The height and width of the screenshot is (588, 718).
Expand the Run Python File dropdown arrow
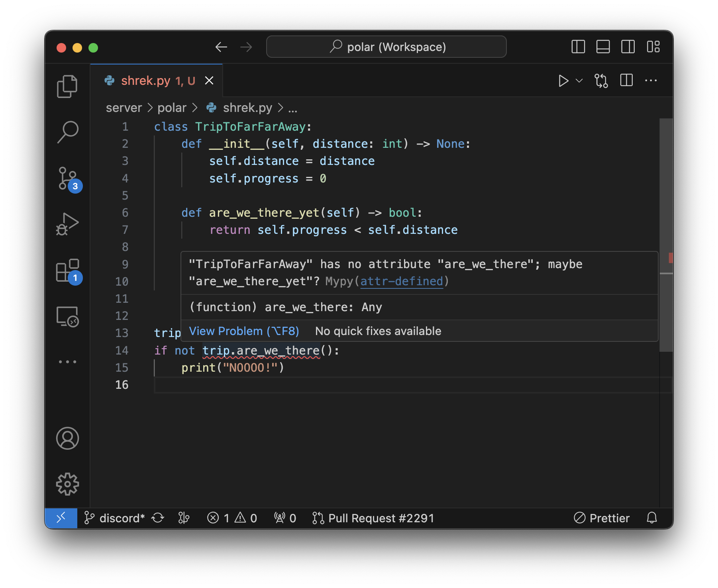coord(579,81)
